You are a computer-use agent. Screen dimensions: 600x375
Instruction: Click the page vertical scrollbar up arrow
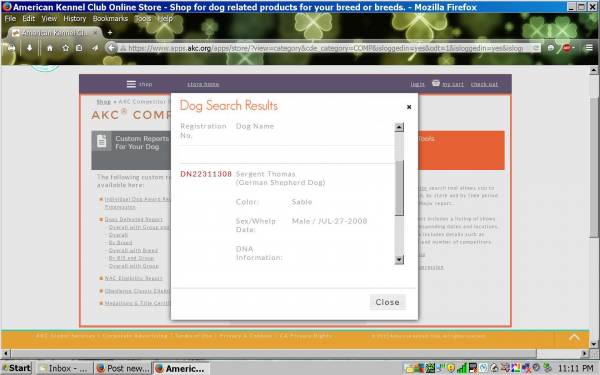click(x=593, y=70)
